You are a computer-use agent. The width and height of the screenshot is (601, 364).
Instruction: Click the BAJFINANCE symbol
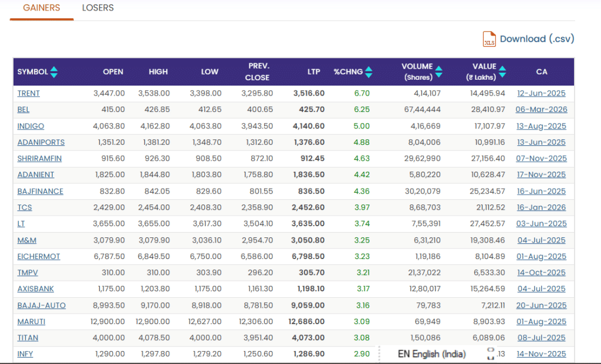(x=40, y=192)
